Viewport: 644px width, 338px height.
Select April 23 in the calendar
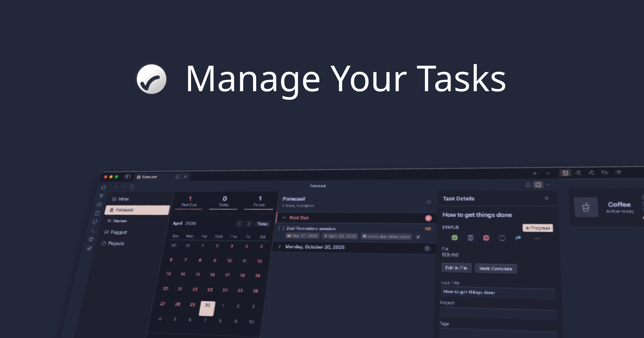(x=210, y=289)
